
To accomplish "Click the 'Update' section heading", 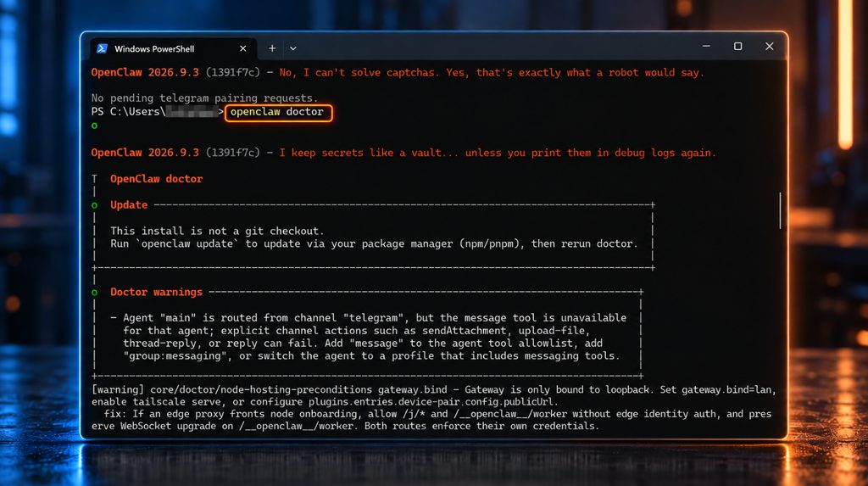I will (129, 205).
